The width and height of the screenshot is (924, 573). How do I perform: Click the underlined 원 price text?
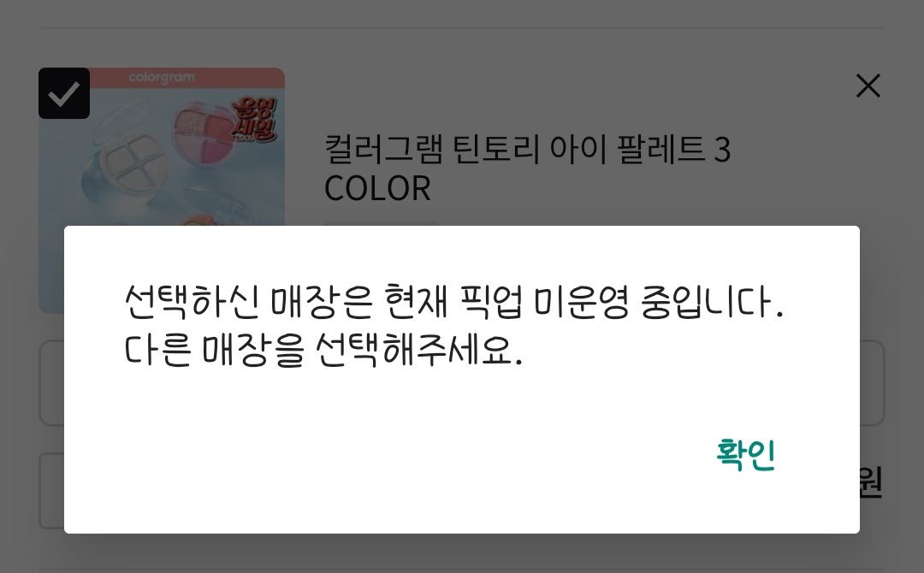click(871, 481)
